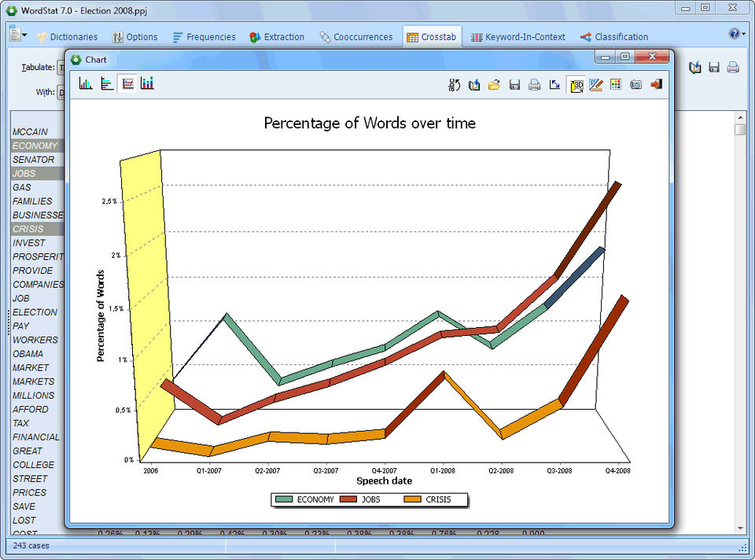Click the main window export table icon

[694, 68]
